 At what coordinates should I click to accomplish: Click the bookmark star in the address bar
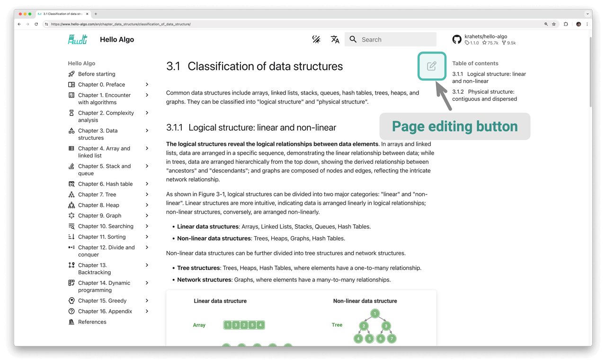(x=554, y=24)
